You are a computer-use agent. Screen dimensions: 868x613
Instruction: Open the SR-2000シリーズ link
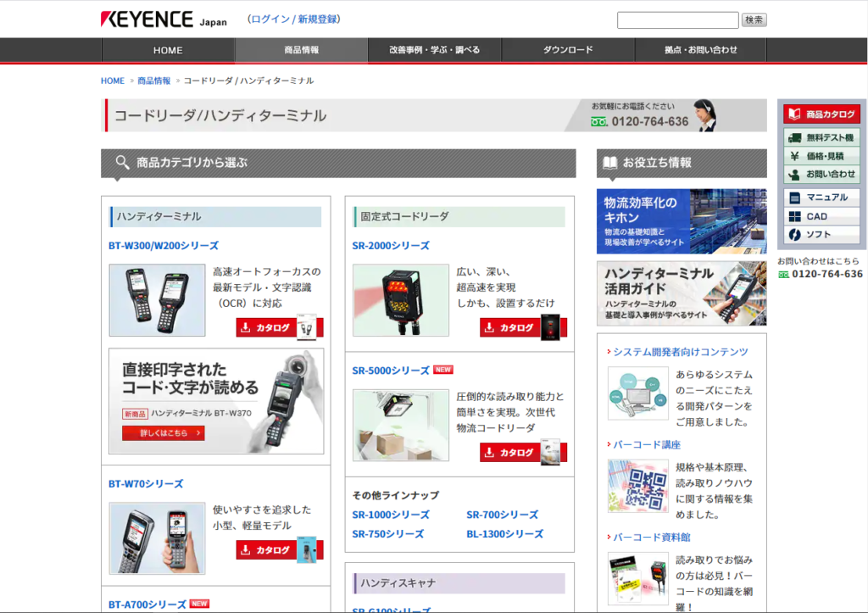click(x=391, y=245)
